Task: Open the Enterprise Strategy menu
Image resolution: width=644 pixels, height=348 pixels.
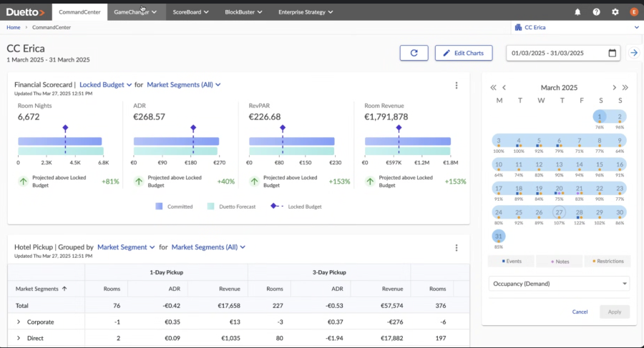Action: coord(305,12)
